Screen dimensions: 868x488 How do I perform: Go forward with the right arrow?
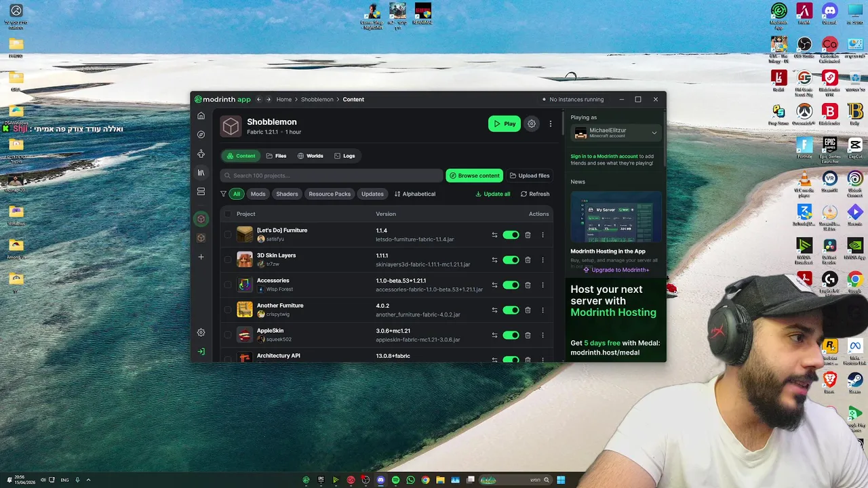[x=269, y=100]
